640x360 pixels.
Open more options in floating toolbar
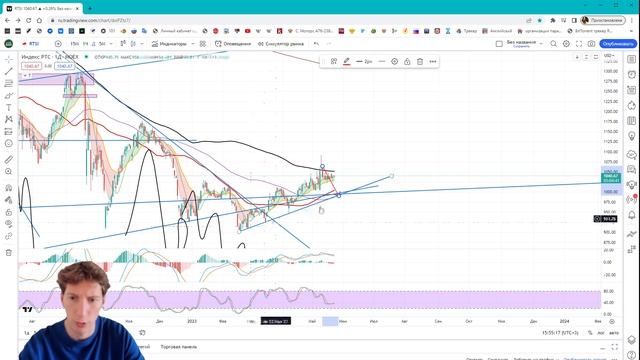[433, 61]
